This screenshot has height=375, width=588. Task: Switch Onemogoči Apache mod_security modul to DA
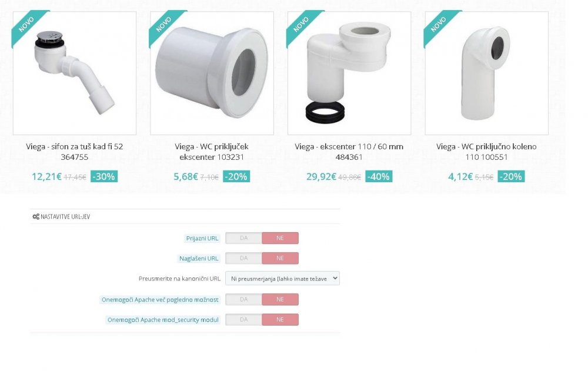(x=243, y=320)
